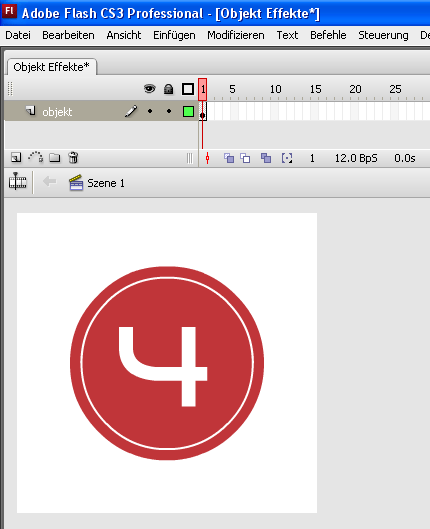Click the Szene 1 clapperboard icon

coord(76,183)
